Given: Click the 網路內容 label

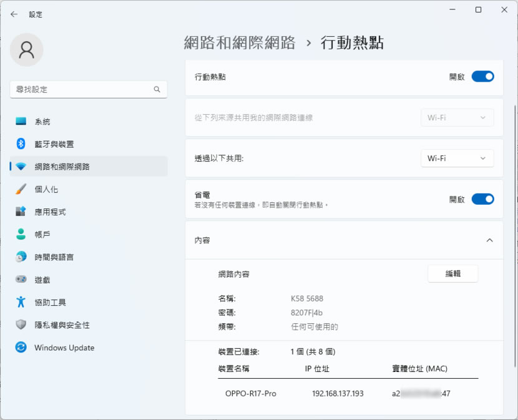Looking at the screenshot, I should pos(233,274).
